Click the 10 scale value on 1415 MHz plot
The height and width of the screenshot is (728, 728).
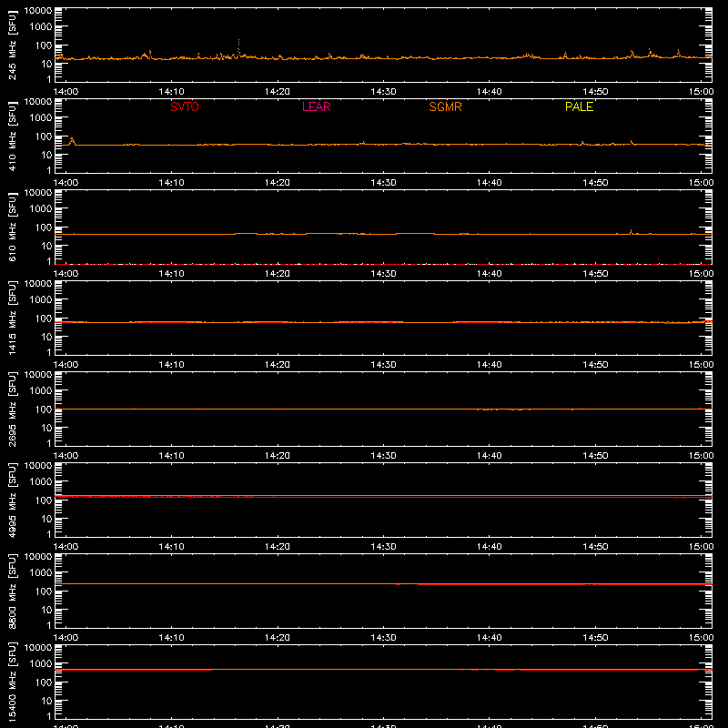46,337
